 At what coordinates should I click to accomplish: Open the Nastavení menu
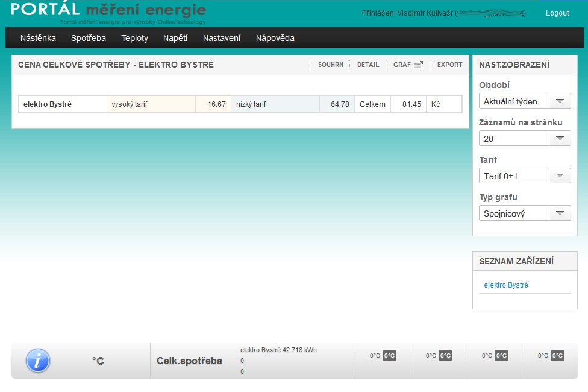[222, 38]
